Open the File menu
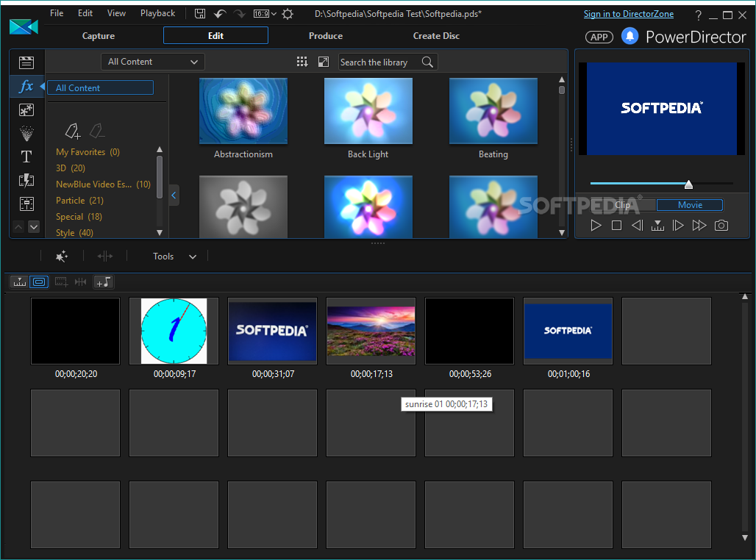 57,13
